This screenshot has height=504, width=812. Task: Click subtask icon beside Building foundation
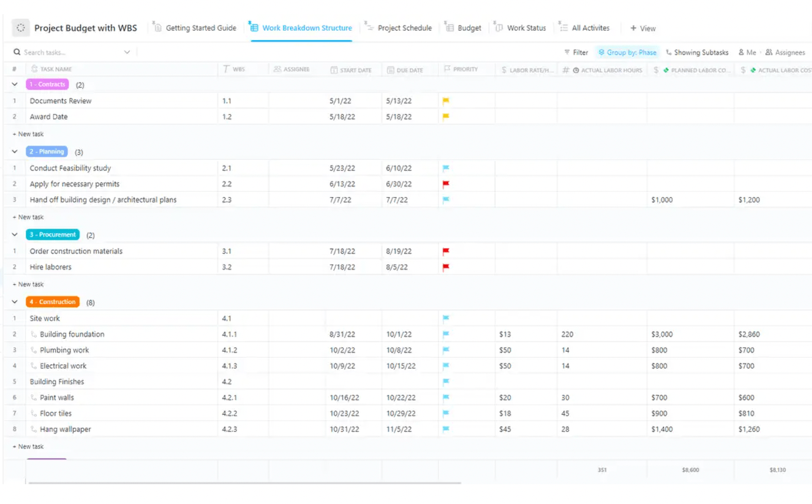[x=34, y=335]
